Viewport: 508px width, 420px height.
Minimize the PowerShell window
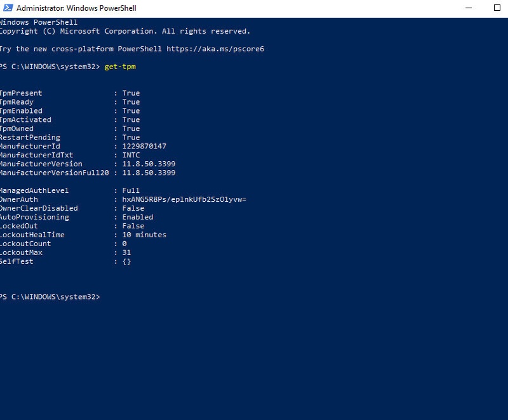[469, 8]
